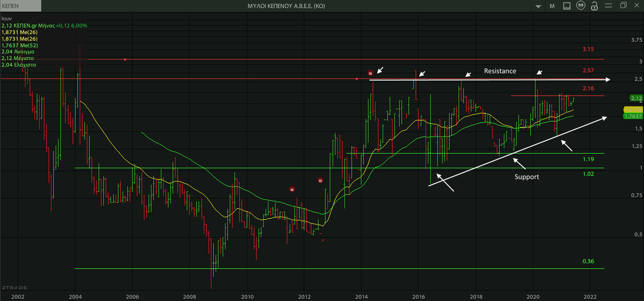Click the 2020 year label on time axis
Viewport: 644px width, 301px height.
(x=532, y=296)
